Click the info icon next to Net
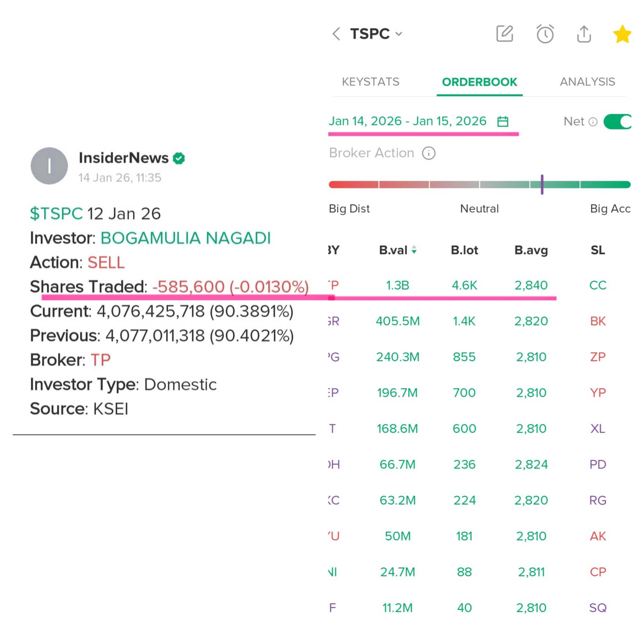 pos(593,122)
